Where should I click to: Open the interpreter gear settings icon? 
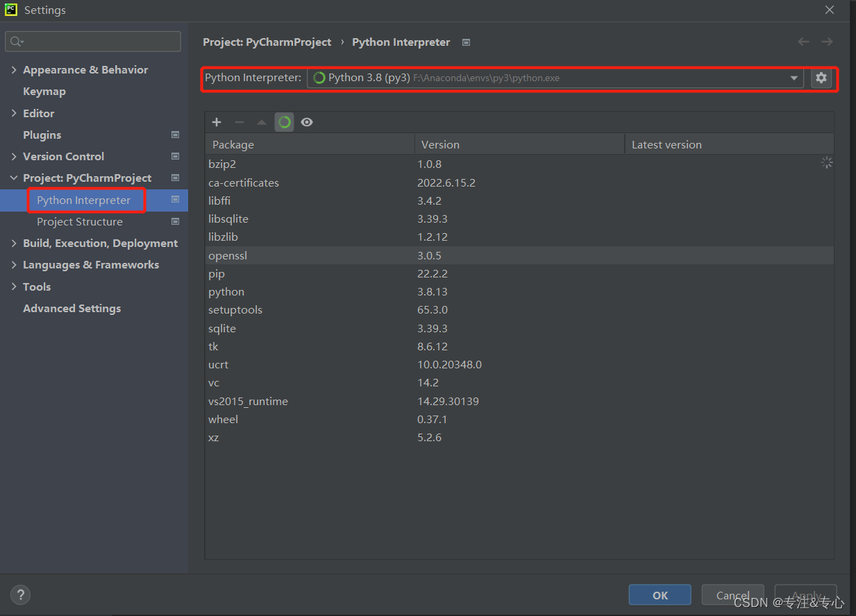coord(821,78)
